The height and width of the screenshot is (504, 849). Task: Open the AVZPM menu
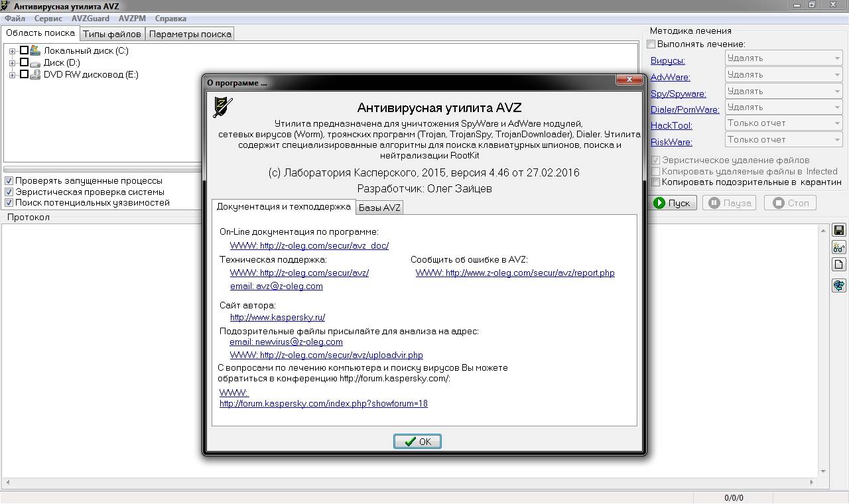132,19
